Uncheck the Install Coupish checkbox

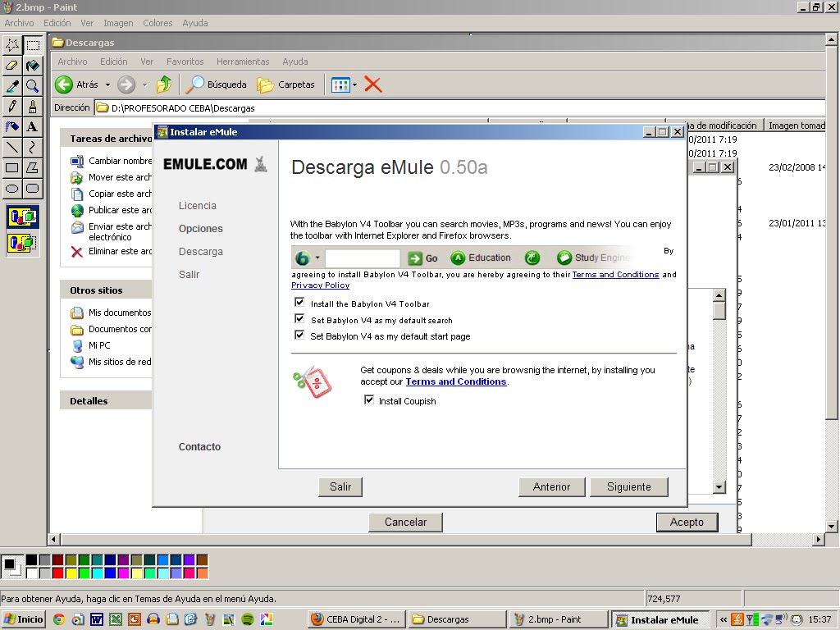368,400
